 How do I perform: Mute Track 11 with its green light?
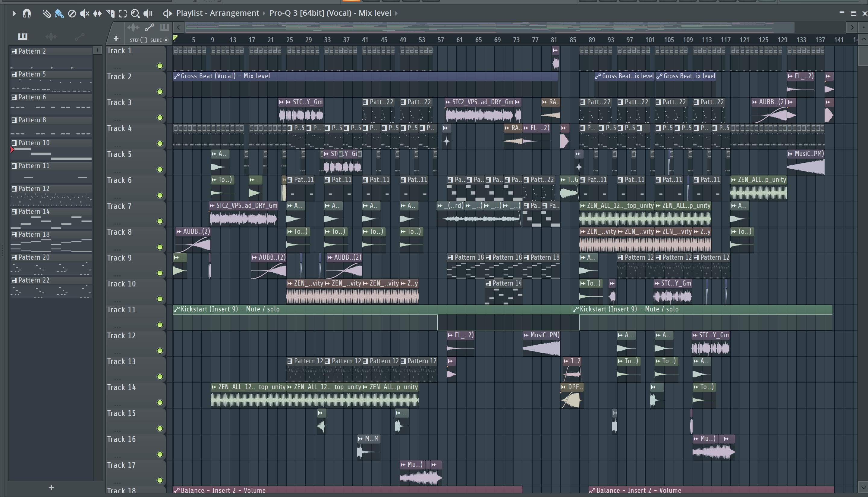(159, 325)
